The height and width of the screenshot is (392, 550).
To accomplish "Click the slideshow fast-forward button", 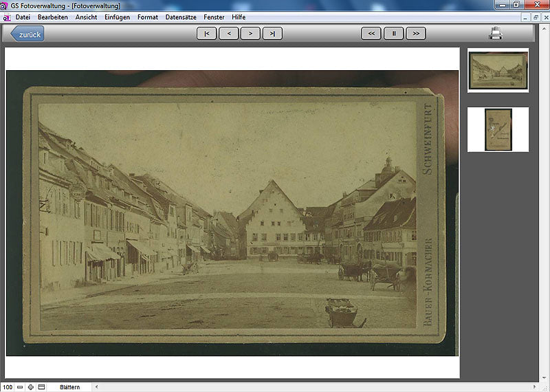I will [415, 33].
